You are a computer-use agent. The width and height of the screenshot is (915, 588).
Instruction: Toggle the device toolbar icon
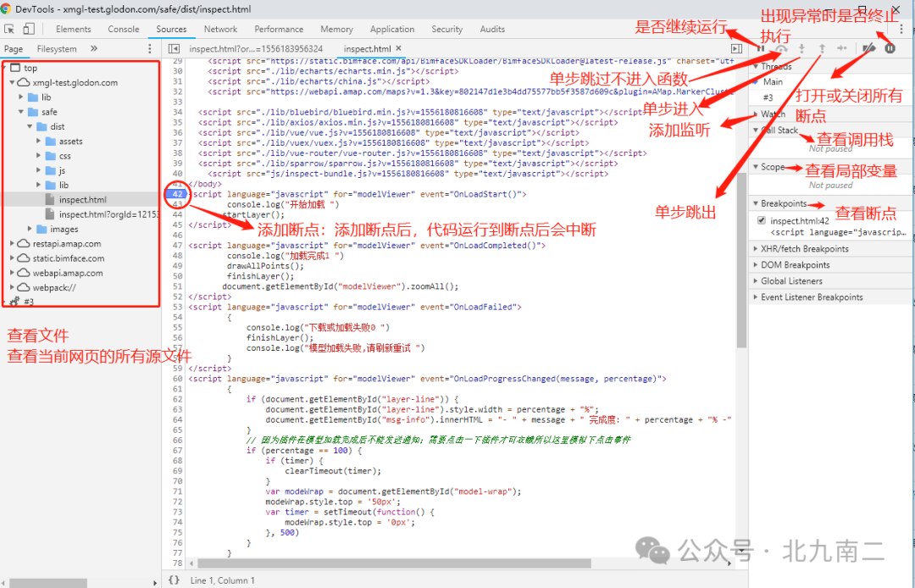tap(29, 29)
